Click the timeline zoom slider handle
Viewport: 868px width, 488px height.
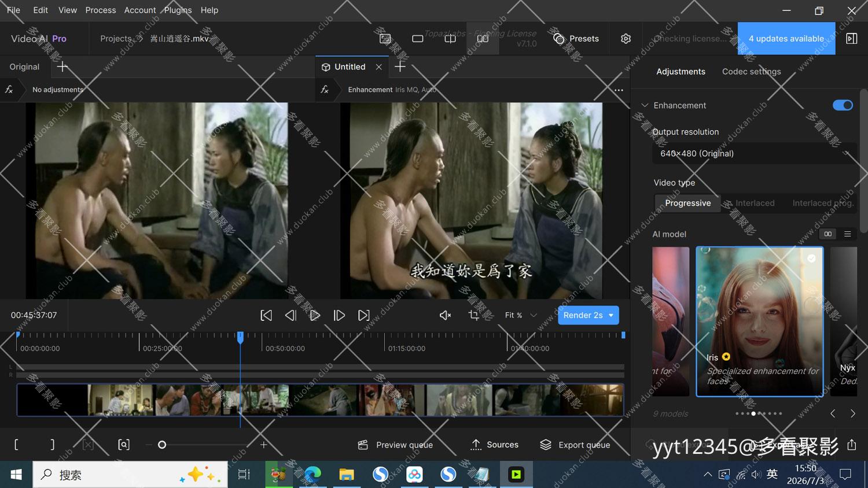tap(162, 445)
